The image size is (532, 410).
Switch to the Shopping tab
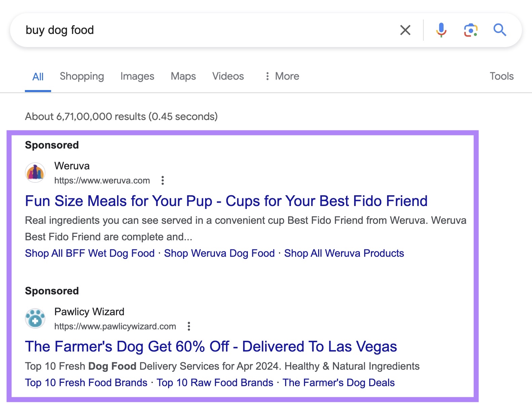(x=82, y=76)
